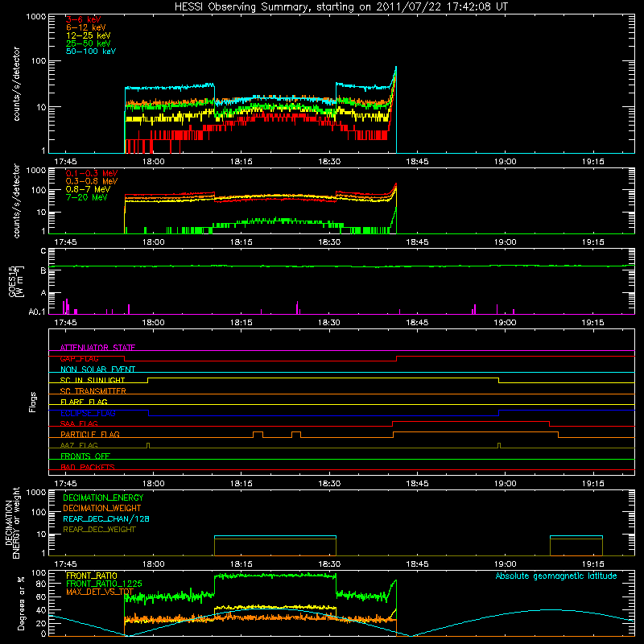Click the blue ECLIPSE_FLAG label

click(x=88, y=413)
